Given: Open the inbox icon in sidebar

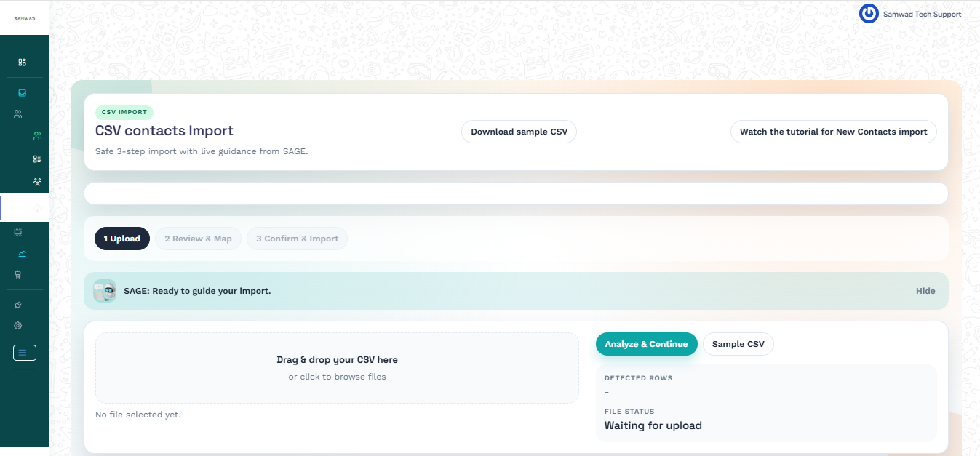Looking at the screenshot, I should pos(22,93).
